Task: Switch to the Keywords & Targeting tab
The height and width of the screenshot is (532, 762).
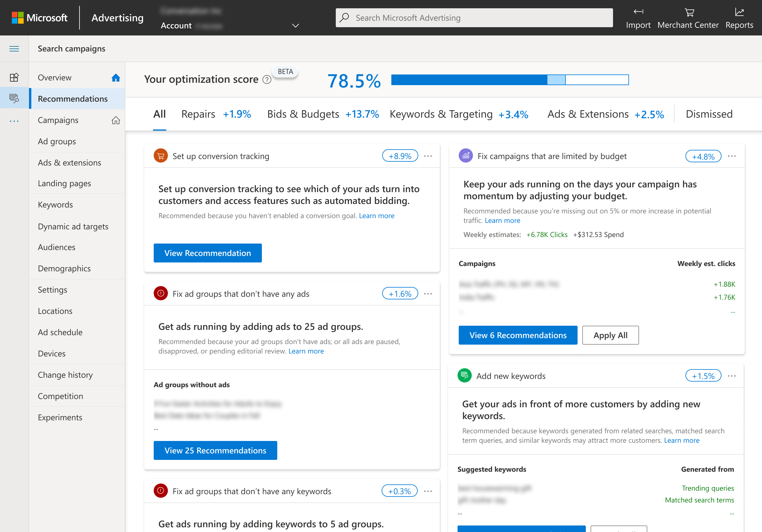Action: tap(459, 114)
